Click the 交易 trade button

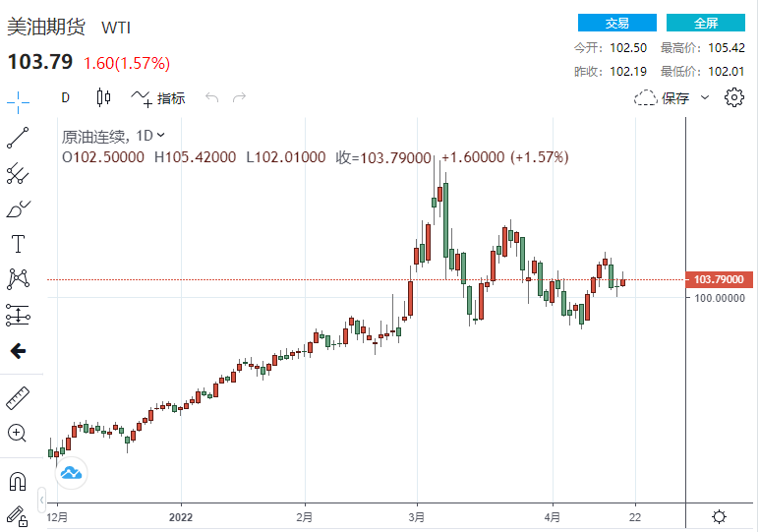pyautogui.click(x=616, y=23)
